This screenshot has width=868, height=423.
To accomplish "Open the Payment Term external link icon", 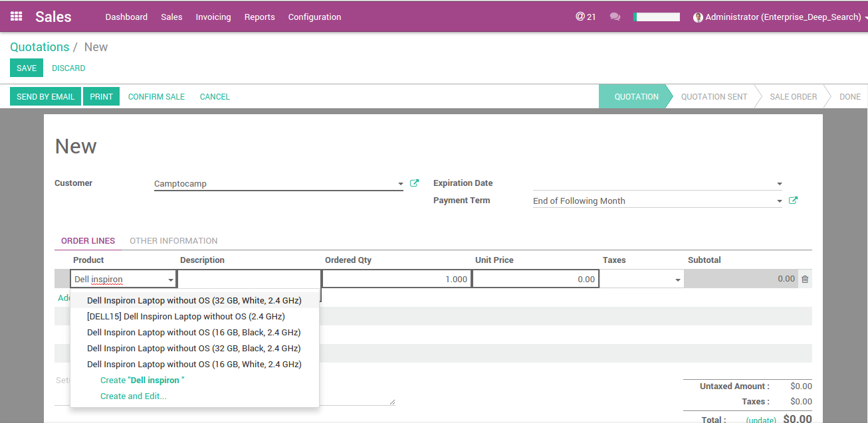I will coord(793,201).
